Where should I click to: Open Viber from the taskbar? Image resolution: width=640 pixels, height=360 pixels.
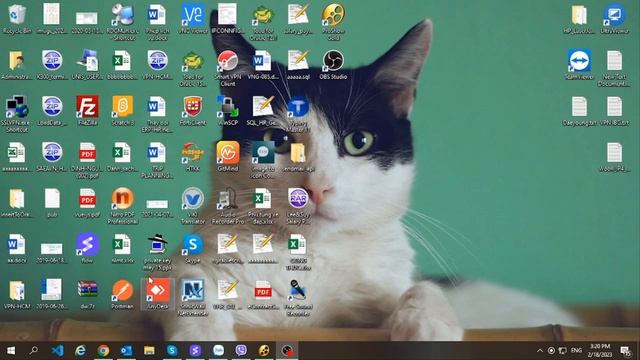[241, 350]
